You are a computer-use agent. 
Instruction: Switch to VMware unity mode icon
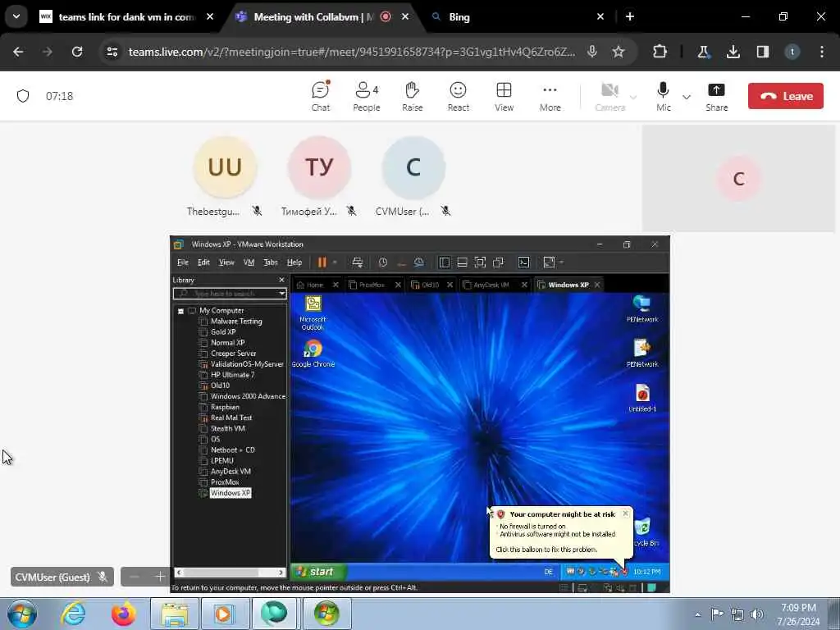(498, 262)
